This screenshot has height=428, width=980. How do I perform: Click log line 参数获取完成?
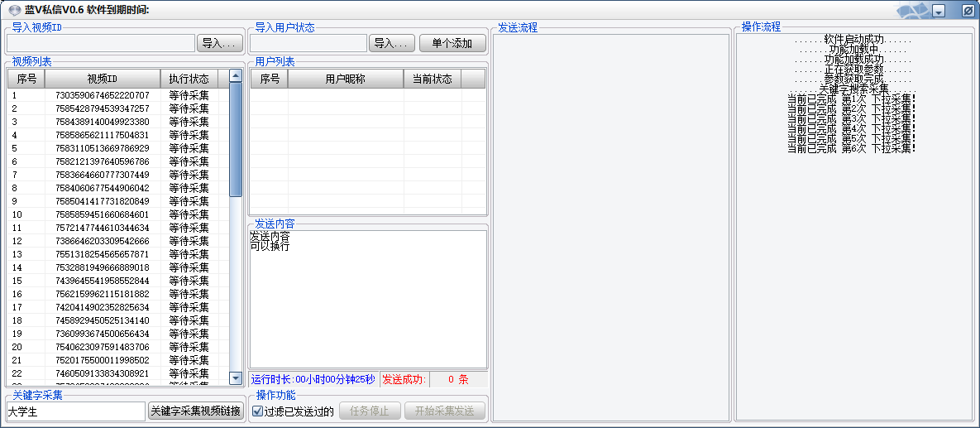853,79
